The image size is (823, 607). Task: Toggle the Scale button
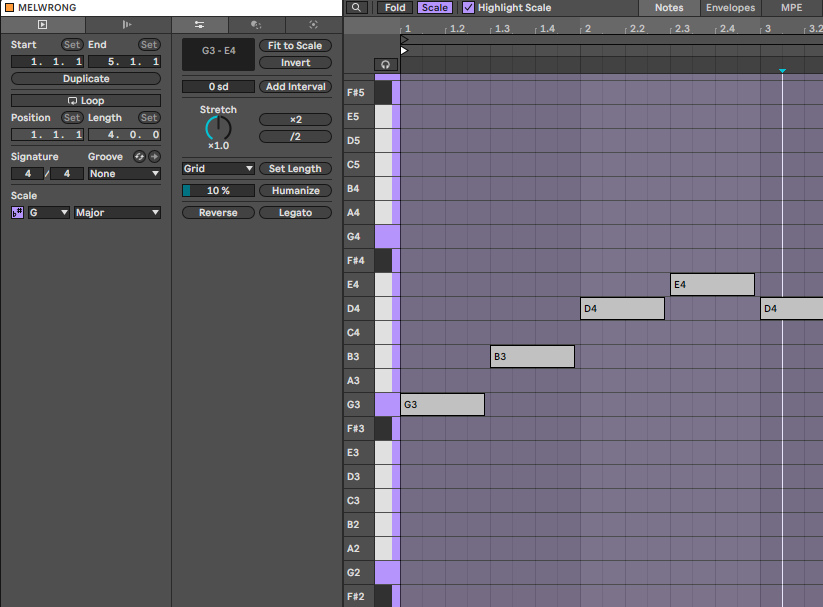click(x=435, y=7)
